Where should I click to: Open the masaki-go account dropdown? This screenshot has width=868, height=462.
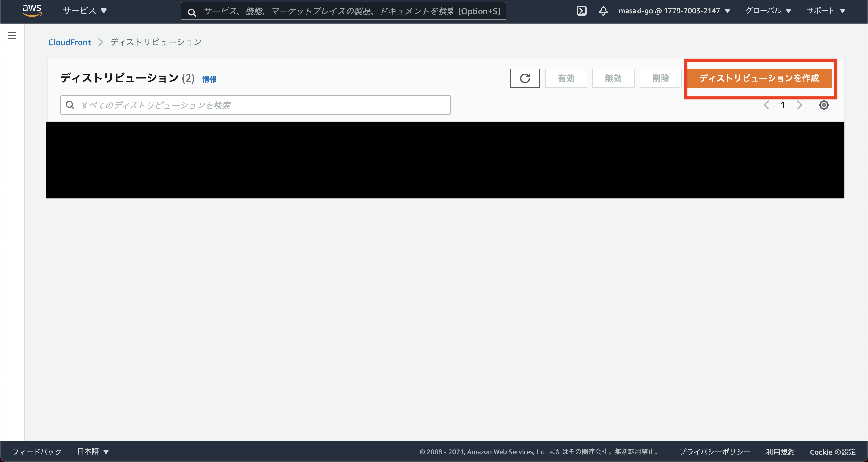coord(674,11)
